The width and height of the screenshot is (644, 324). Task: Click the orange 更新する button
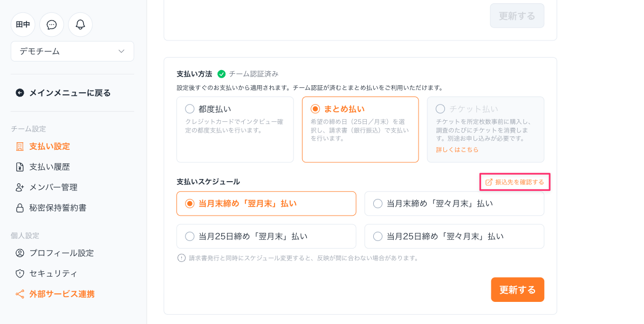(517, 290)
